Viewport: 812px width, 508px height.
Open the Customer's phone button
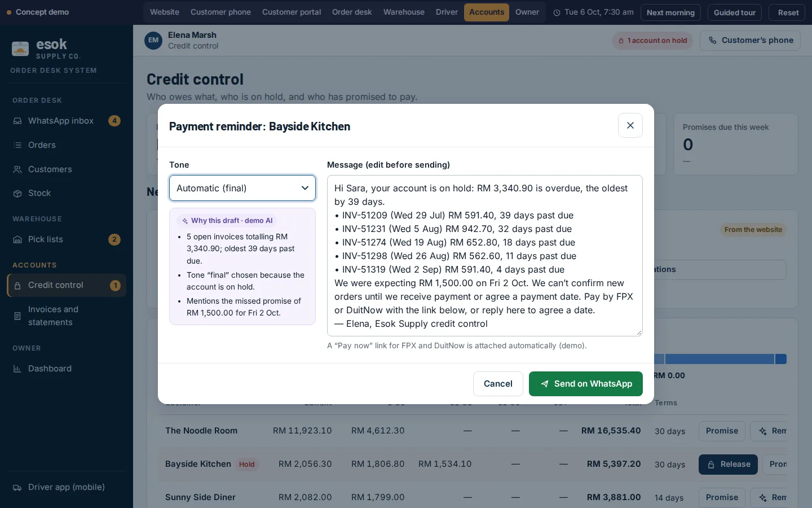point(750,40)
